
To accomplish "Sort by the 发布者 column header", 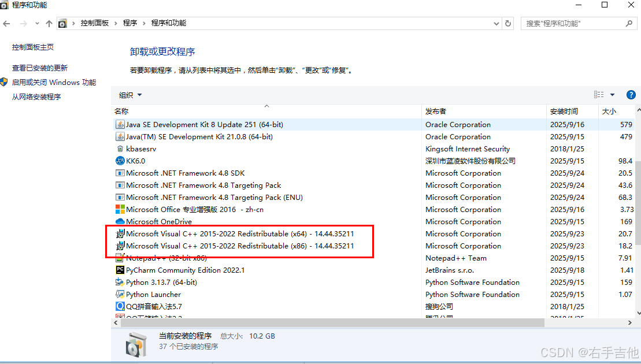I will [484, 111].
